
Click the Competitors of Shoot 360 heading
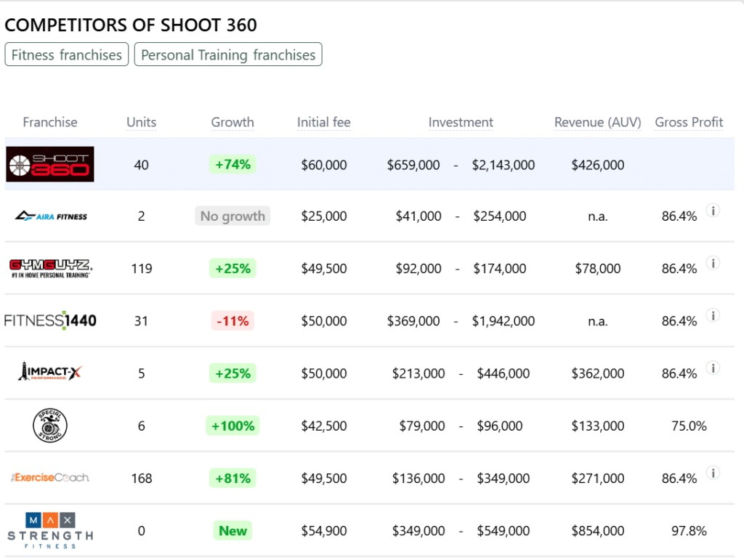point(131,25)
